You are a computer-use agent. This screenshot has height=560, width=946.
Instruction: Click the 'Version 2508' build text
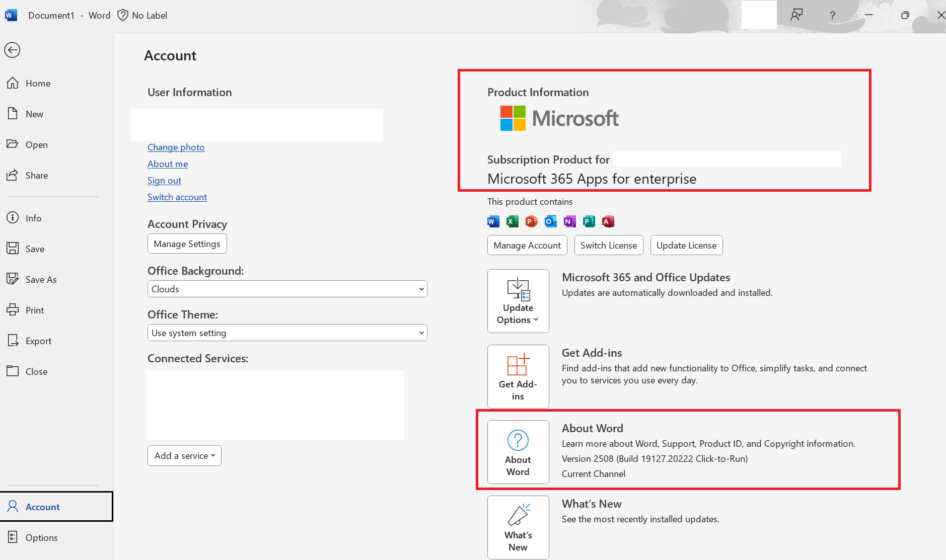[x=655, y=458]
